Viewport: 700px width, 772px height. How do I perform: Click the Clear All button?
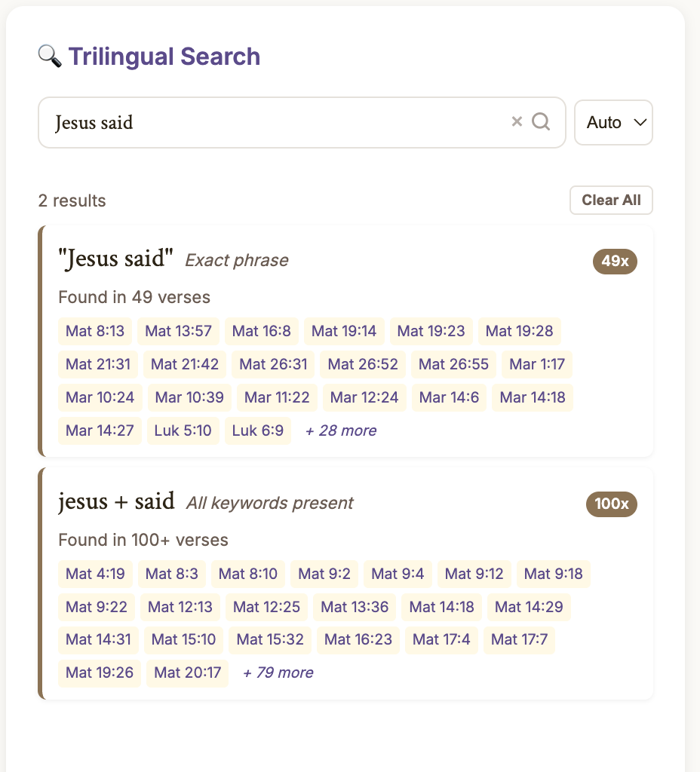[x=611, y=200]
